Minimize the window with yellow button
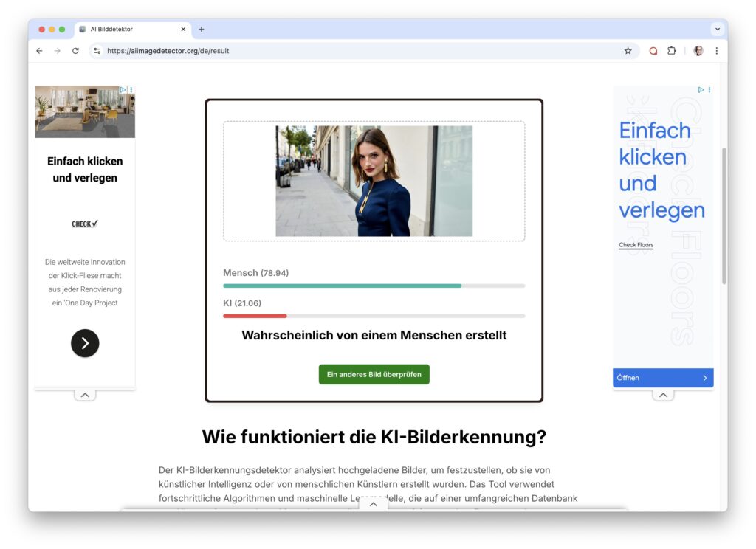 click(52, 30)
